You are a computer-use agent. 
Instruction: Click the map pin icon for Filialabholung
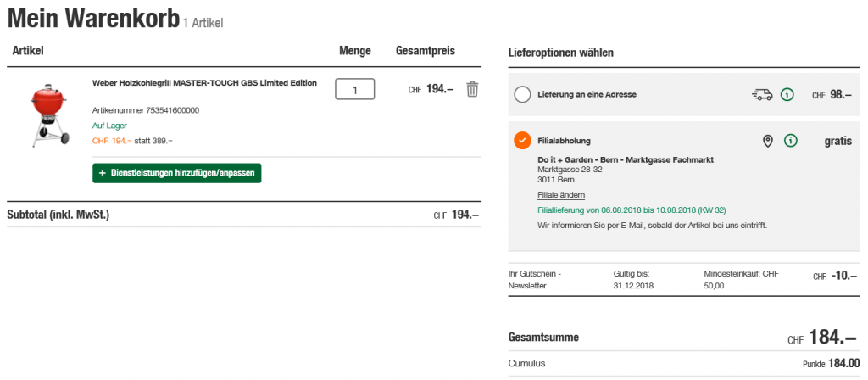(767, 141)
